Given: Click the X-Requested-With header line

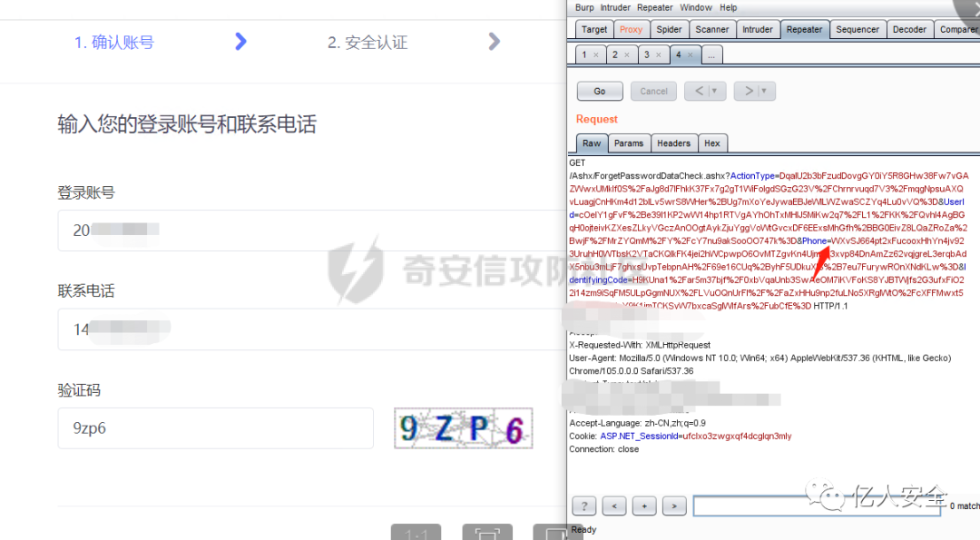Looking at the screenshot, I should pos(640,345).
